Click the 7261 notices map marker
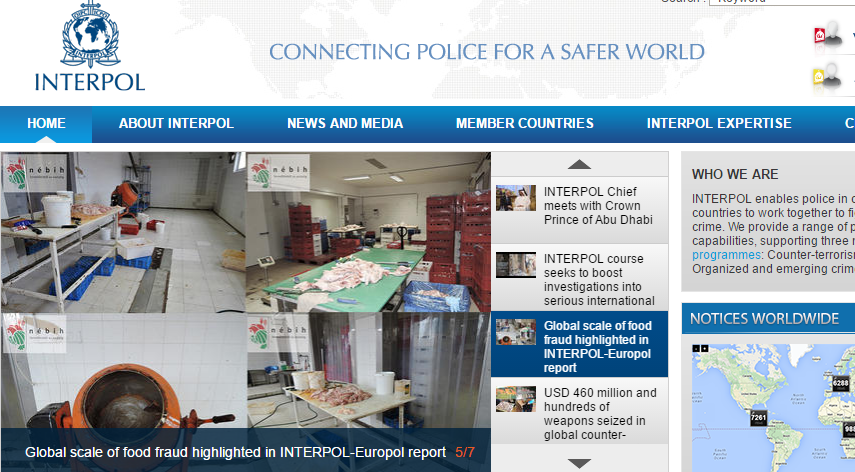855x472 pixels. [758, 418]
